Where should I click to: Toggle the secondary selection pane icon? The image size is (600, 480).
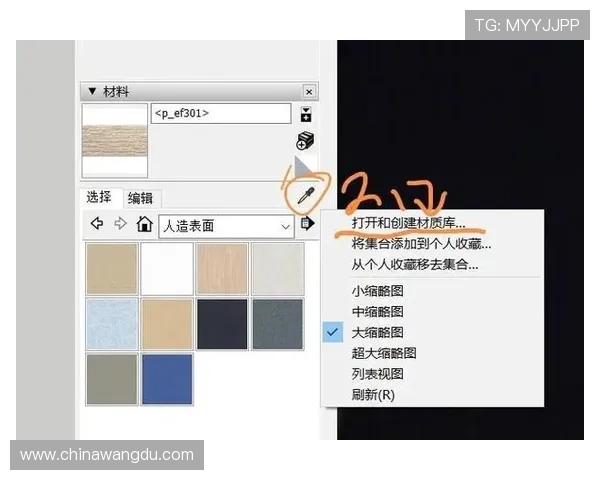pos(305,114)
